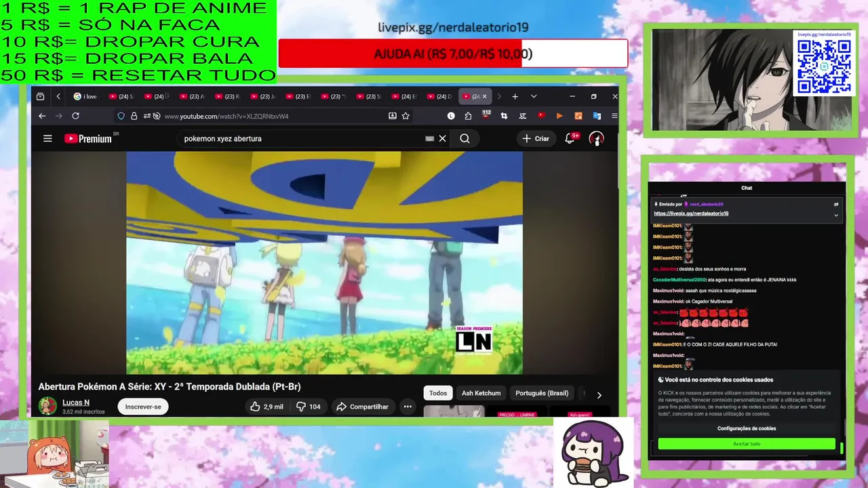Open YouTube notifications bell

(x=570, y=138)
